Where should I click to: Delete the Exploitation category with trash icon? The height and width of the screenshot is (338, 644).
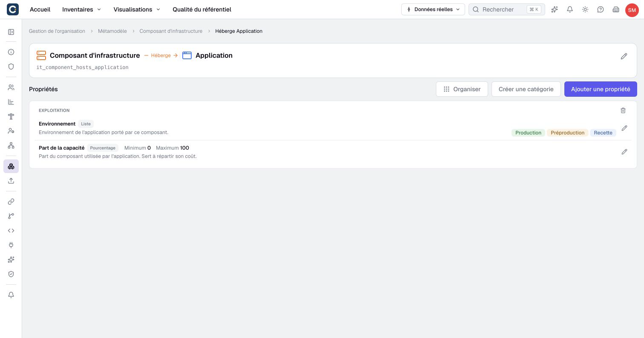(623, 110)
